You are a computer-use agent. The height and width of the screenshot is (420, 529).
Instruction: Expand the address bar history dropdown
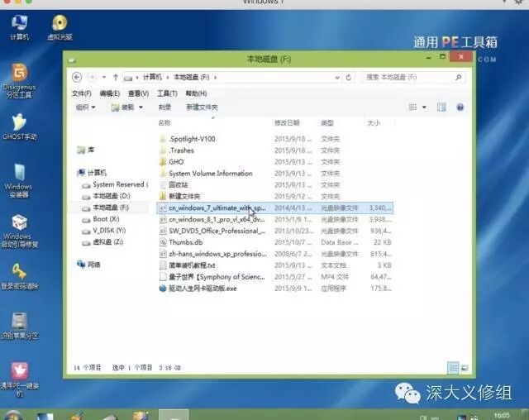pos(336,78)
